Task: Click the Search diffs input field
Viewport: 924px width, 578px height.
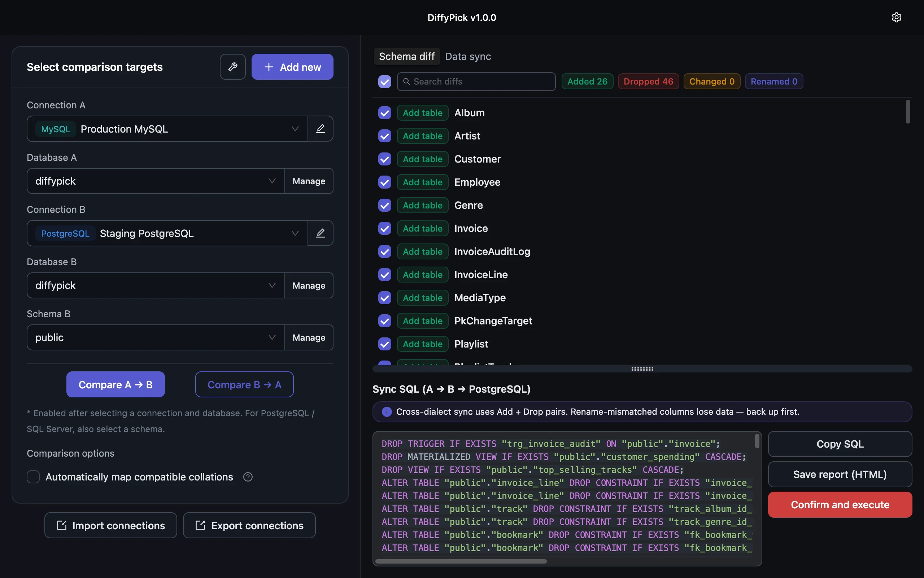Action: [x=476, y=81]
